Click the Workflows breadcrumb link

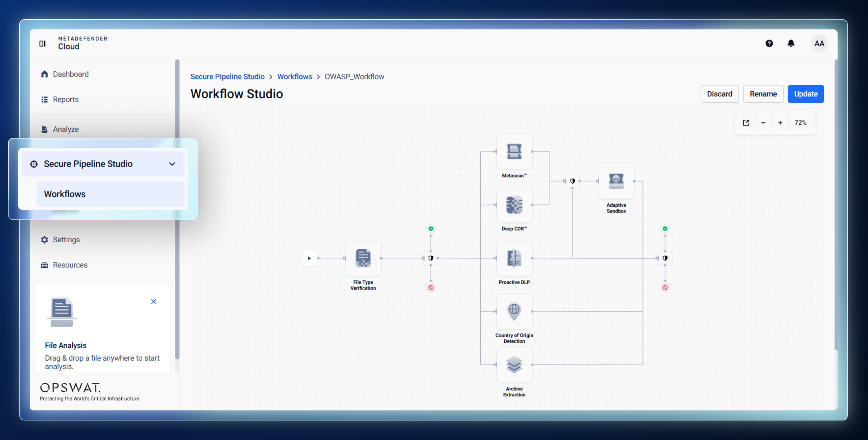[x=294, y=77]
